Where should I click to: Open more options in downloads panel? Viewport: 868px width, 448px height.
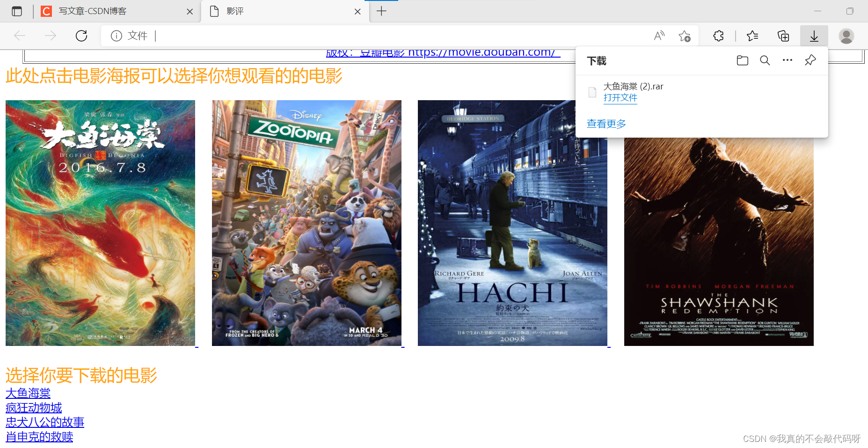click(788, 60)
